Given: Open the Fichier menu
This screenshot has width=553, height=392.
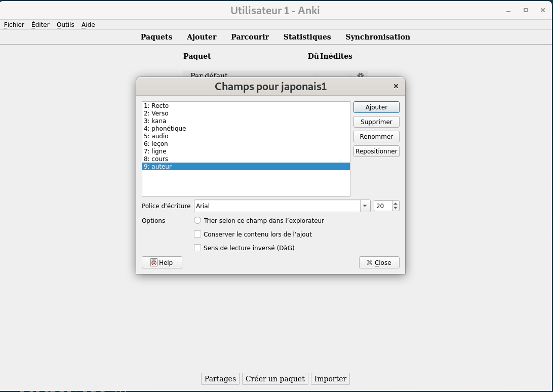Looking at the screenshot, I should pyautogui.click(x=14, y=24).
